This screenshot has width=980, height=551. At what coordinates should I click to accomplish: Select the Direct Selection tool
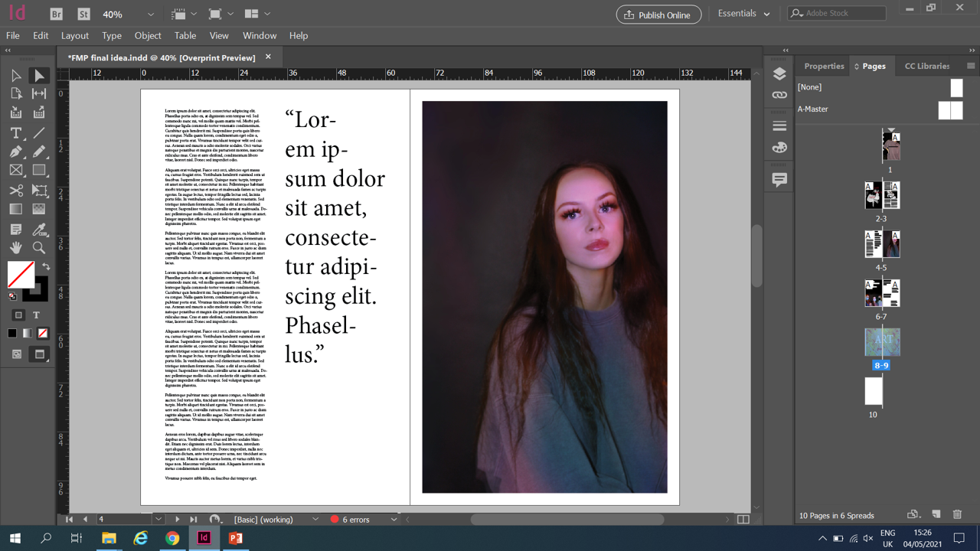(x=39, y=75)
